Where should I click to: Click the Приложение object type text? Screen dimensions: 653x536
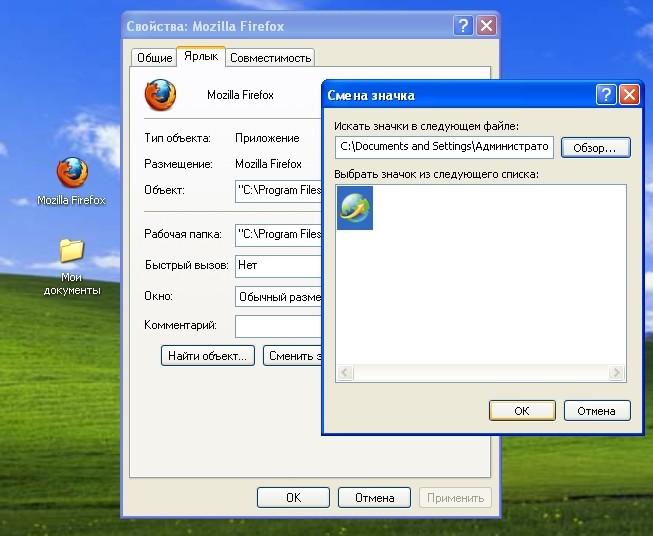[x=267, y=138]
